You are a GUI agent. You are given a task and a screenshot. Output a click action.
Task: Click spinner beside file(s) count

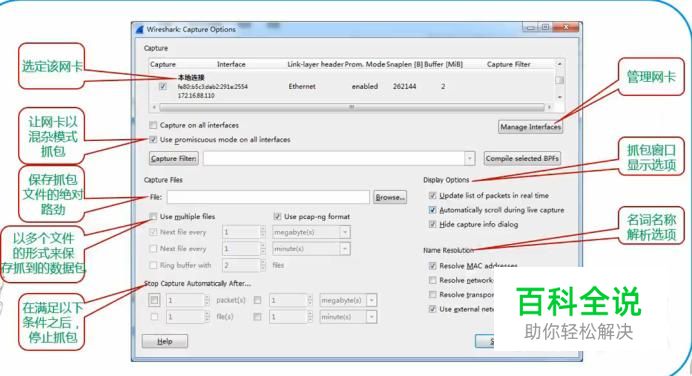click(207, 317)
